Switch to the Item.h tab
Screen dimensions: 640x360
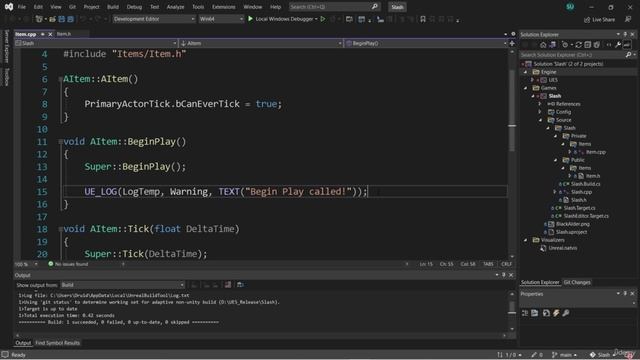[64, 34]
